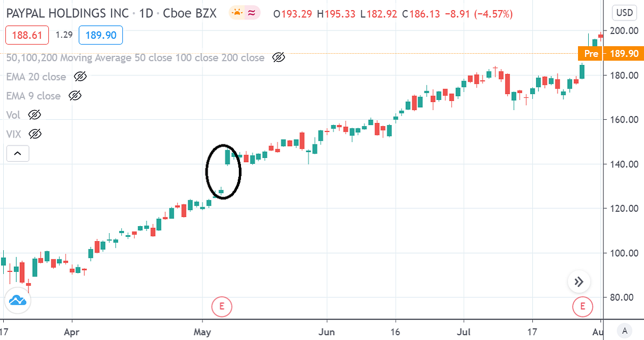
Task: Show the EMA 9 eye toggle options
Action: click(x=75, y=96)
